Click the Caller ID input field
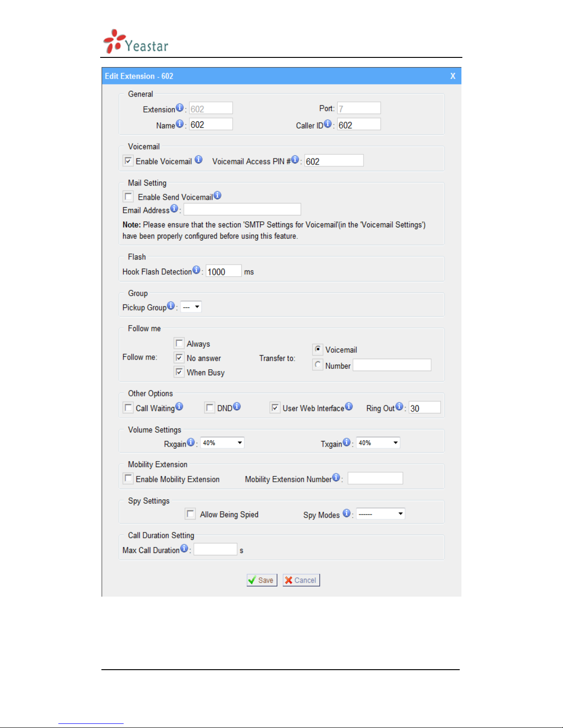Screen dimensions: 563x728 (359, 124)
